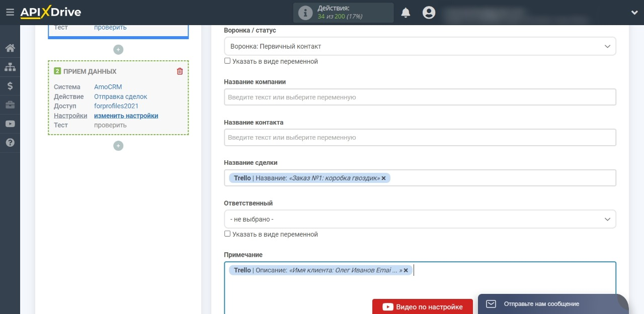This screenshot has width=644, height=314.
Task: Click проверить in the top block
Action: pyautogui.click(x=110, y=28)
